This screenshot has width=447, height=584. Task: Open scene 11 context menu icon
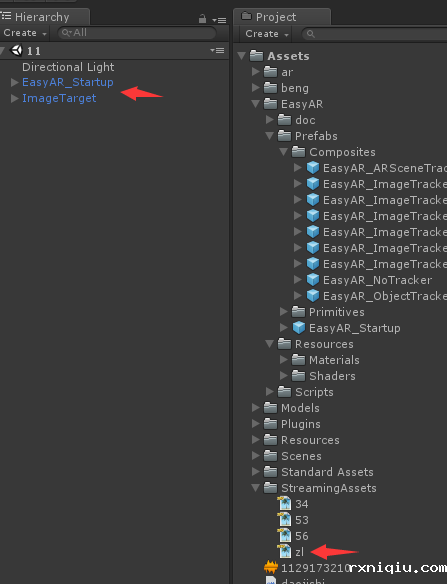[x=217, y=50]
